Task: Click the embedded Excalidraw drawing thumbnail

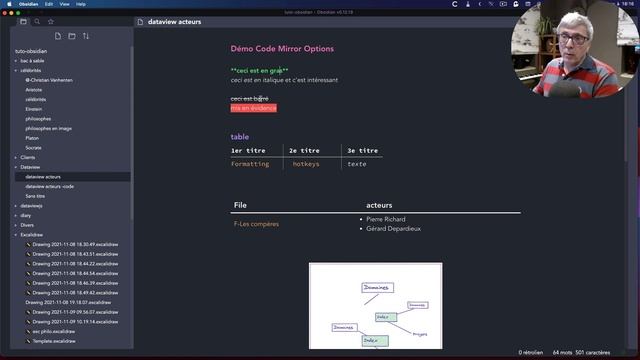Action: pos(376,306)
